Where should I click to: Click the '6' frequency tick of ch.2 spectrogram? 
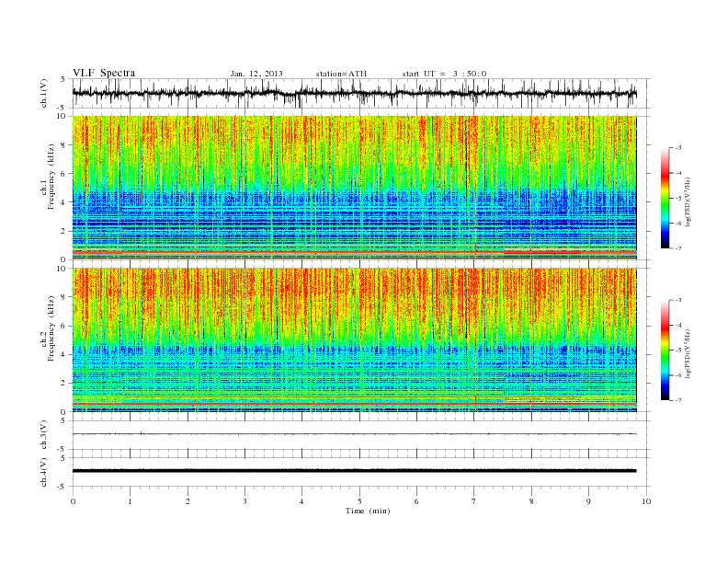(64, 326)
